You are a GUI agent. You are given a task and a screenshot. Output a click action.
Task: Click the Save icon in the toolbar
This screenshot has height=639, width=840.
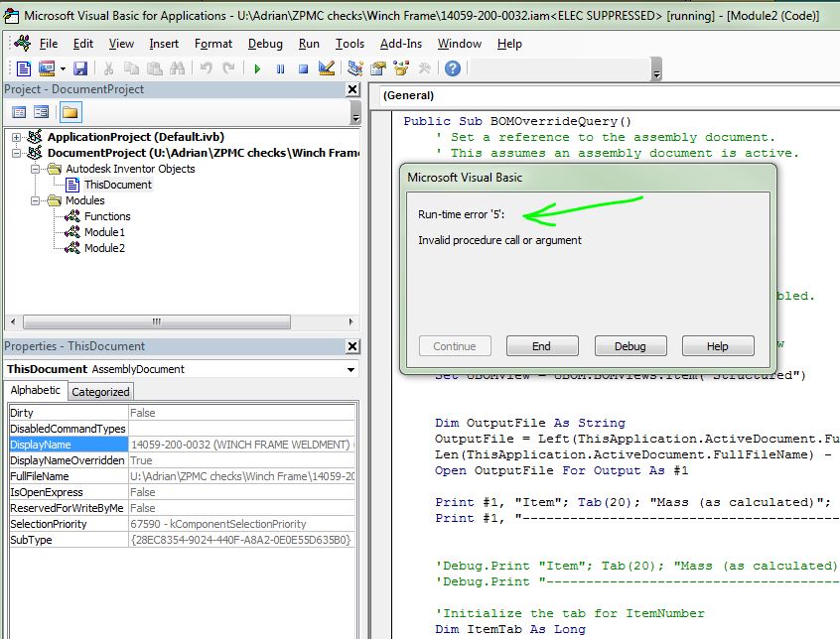pos(79,68)
